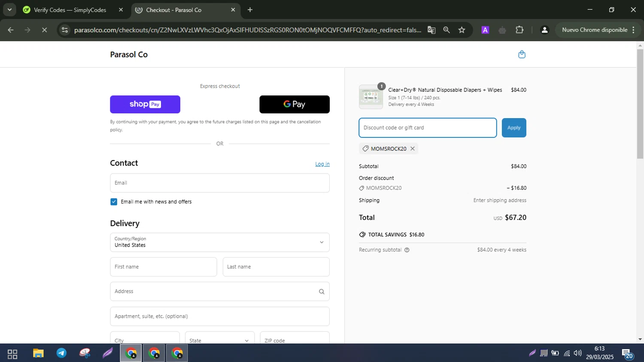This screenshot has height=362, width=644.
Task: Open the Chrome three-dot menu
Action: (634, 30)
